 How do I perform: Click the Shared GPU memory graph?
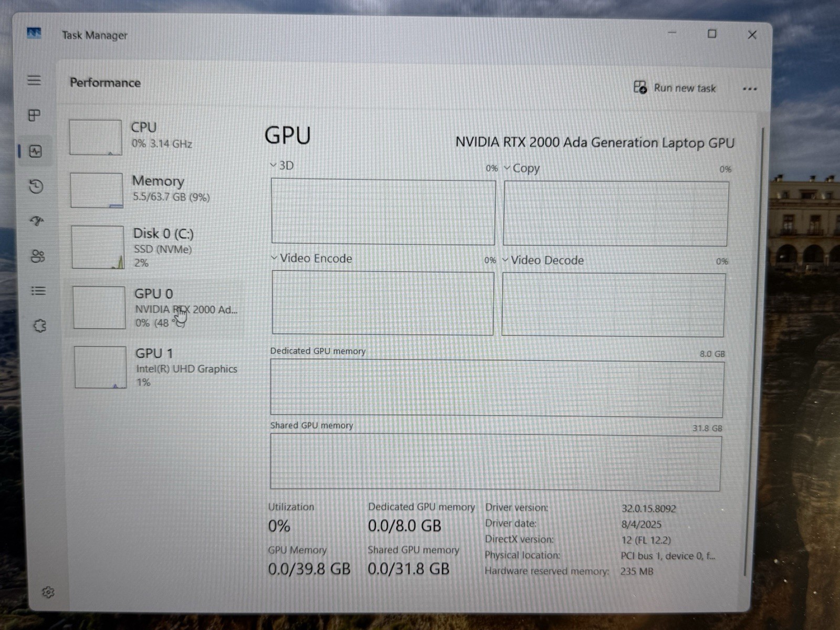coord(496,463)
